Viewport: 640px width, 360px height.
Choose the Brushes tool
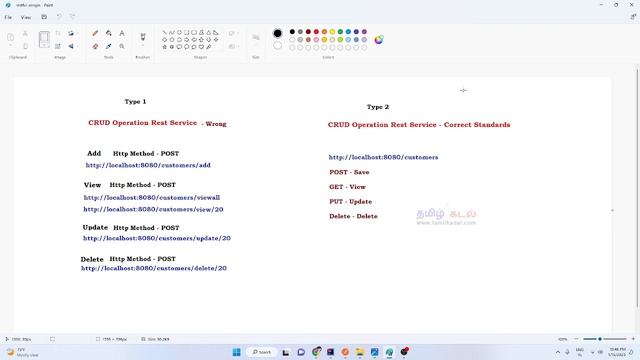coord(143,37)
